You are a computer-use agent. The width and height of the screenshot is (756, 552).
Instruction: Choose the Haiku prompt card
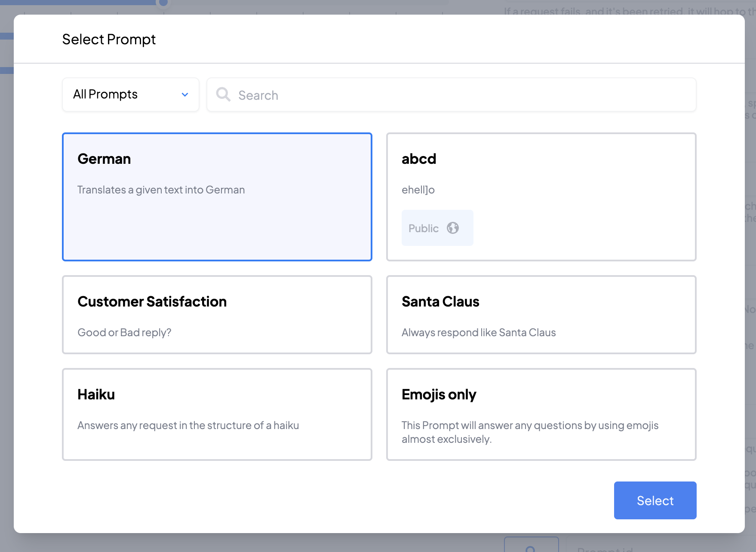pos(217,414)
